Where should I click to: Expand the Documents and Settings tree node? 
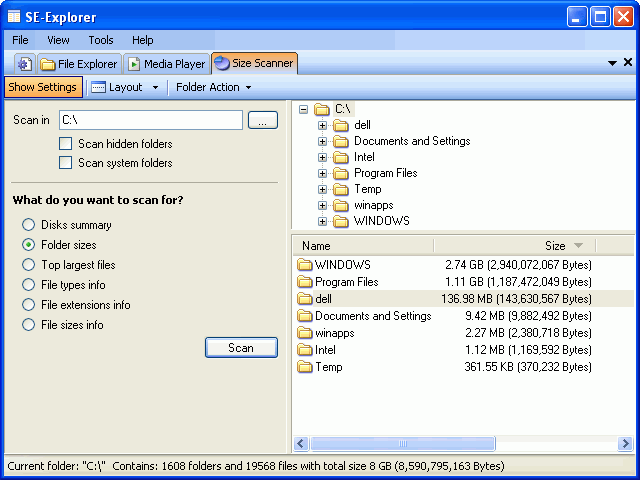[322, 141]
